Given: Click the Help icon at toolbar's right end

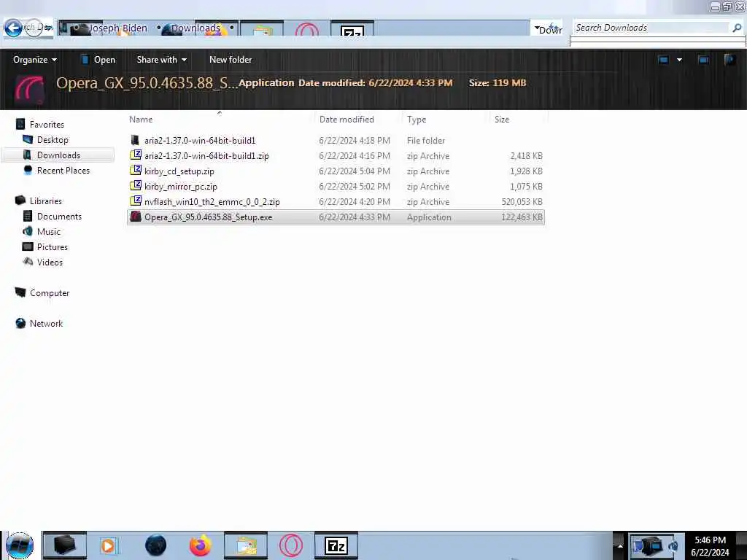Looking at the screenshot, I should (x=729, y=60).
